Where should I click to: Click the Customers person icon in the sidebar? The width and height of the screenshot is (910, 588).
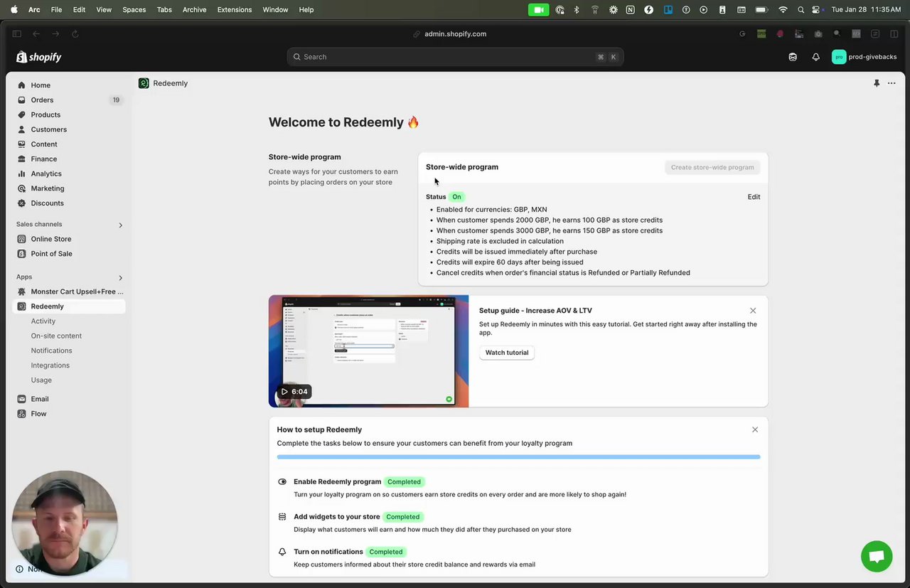point(21,129)
